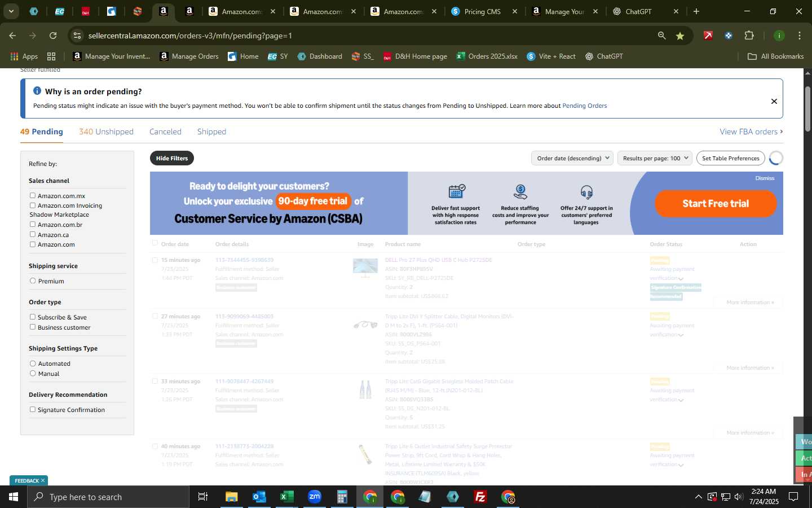Bookmark this page with the star icon
Screen dimensions: 812x508
[x=680, y=36]
